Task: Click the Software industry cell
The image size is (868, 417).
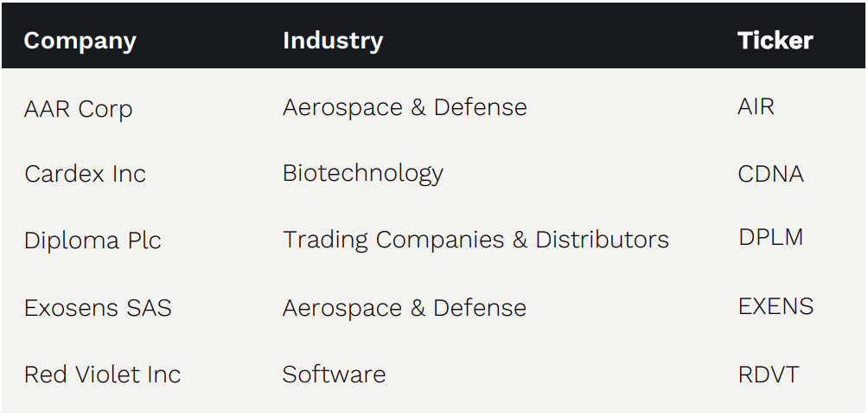Action: [x=334, y=375]
